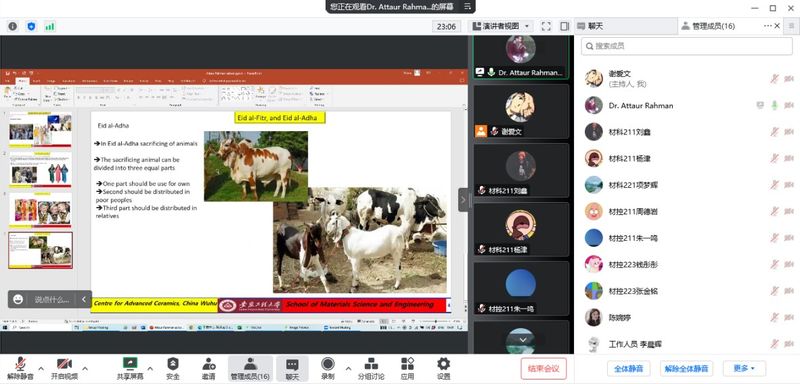Image resolution: width=800 pixels, height=384 pixels.
Task: Check network signal strength icon
Action: [x=49, y=26]
